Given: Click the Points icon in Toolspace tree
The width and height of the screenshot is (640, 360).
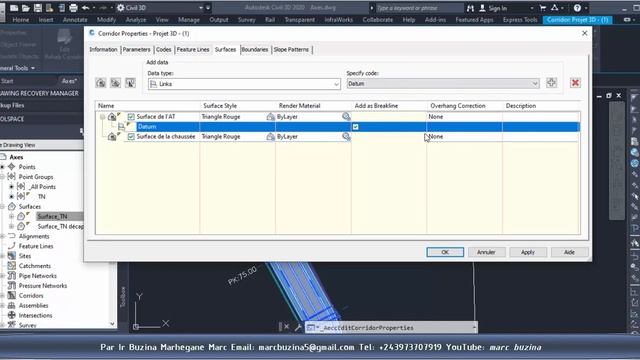Looking at the screenshot, I should (11, 167).
